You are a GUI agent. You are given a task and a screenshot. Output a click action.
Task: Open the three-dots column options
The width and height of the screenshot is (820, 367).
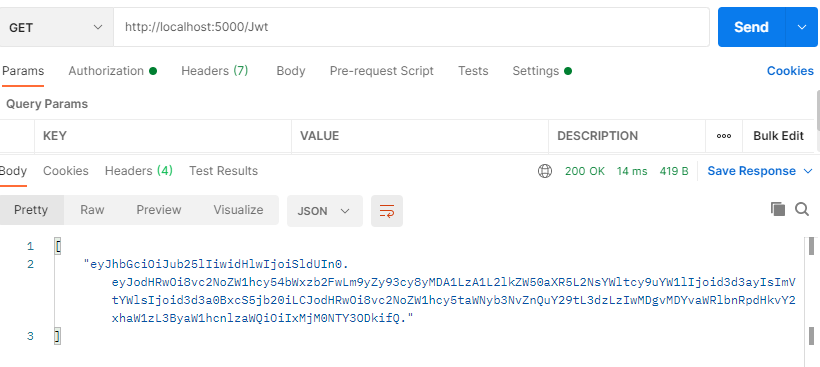(x=724, y=136)
